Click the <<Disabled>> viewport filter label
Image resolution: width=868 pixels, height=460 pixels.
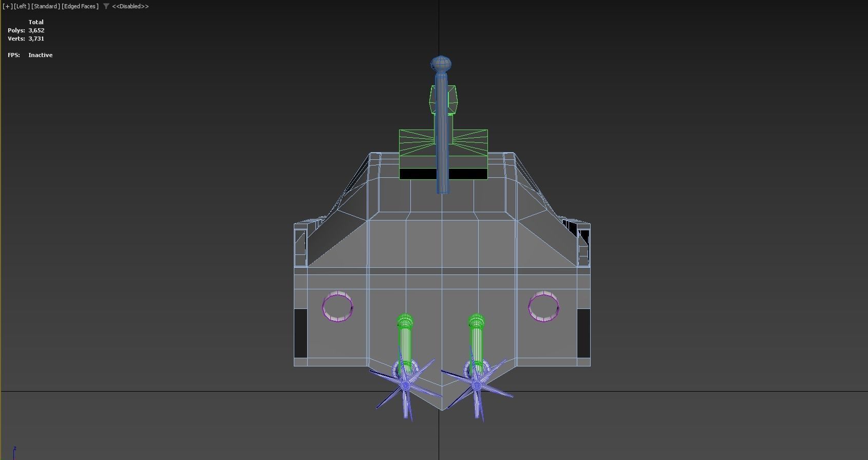(x=130, y=6)
